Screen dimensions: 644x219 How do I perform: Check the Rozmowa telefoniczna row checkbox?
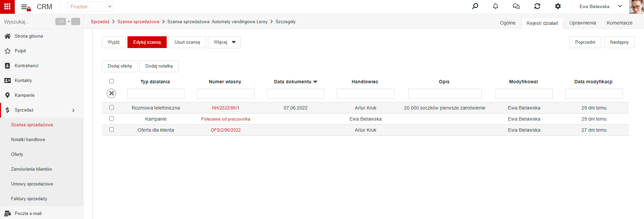(x=112, y=107)
